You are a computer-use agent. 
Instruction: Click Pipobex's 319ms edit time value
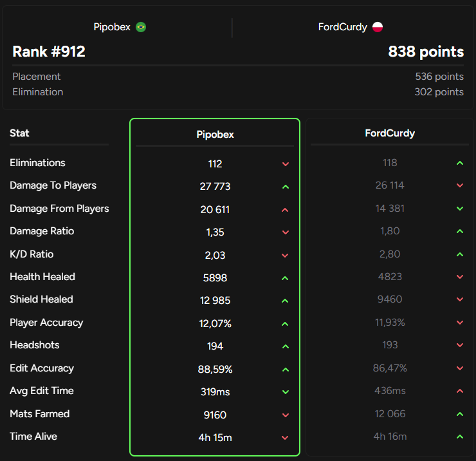[215, 391]
